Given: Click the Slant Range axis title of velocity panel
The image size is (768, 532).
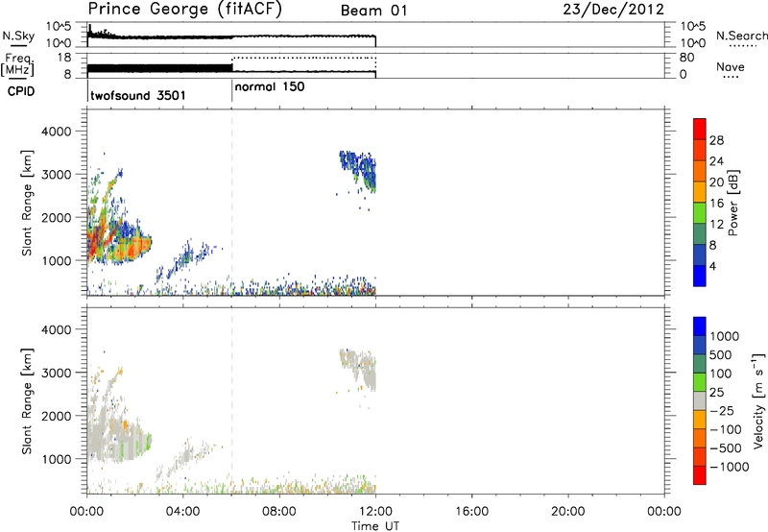Looking at the screenshot, I should pos(27,401).
